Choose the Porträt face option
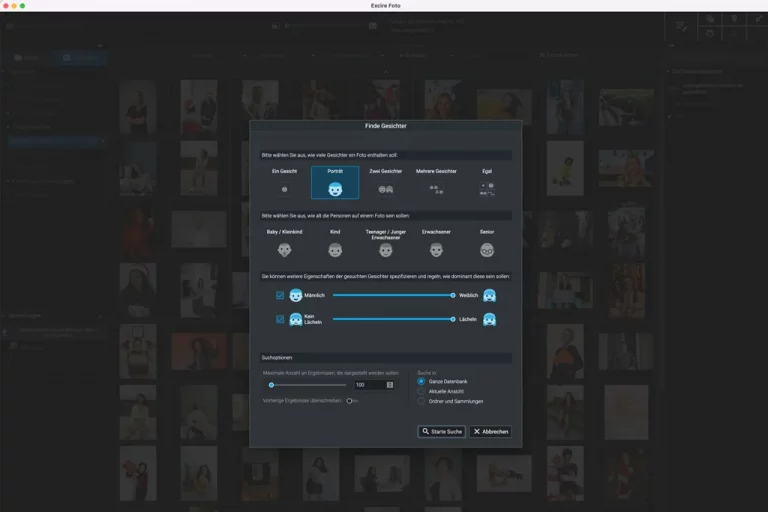The image size is (768, 512). tap(335, 188)
